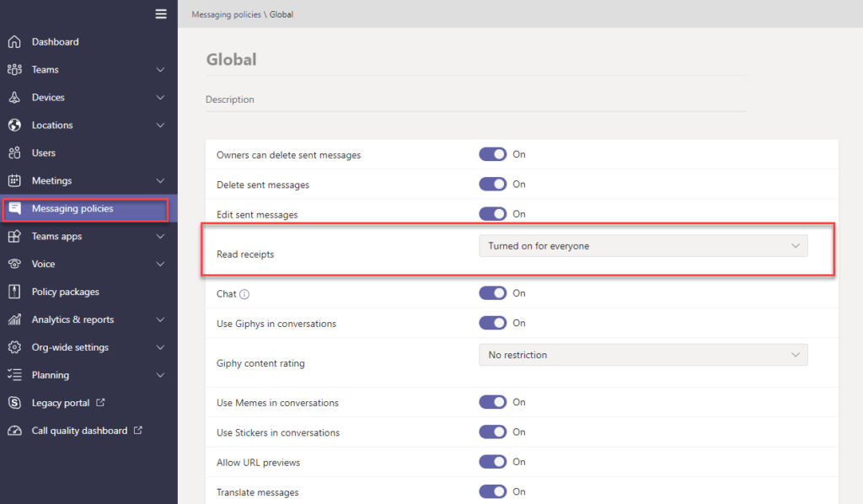Image resolution: width=863 pixels, height=504 pixels.
Task: Expand the Teams sidebar chevron
Action: click(160, 70)
